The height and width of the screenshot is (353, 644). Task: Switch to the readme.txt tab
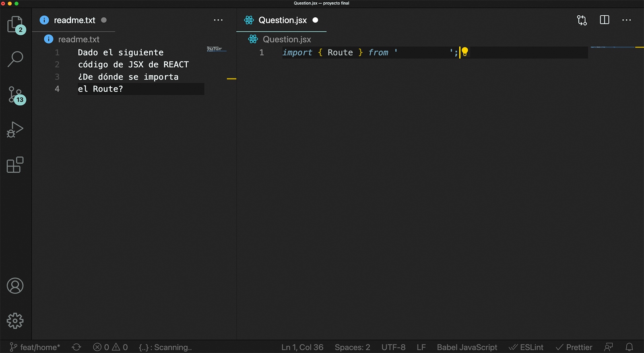click(74, 20)
